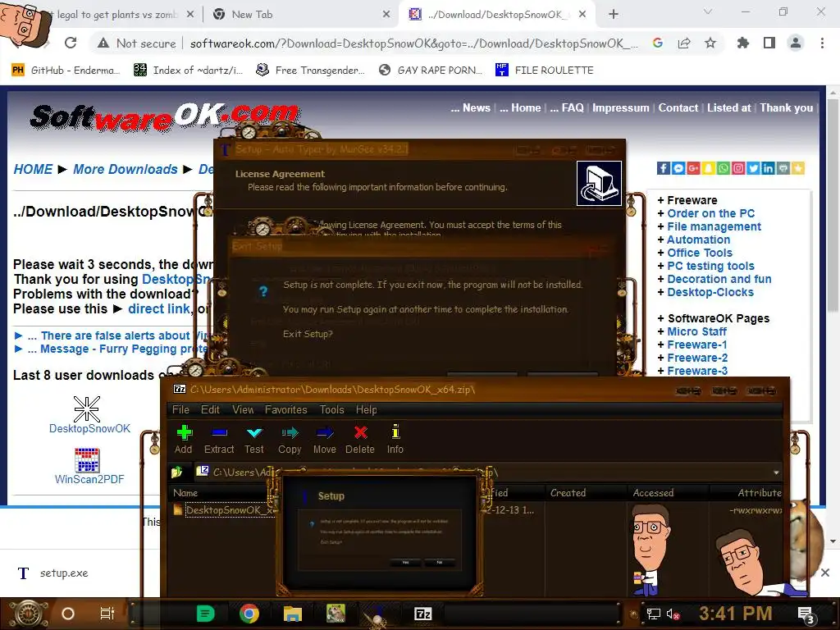Open Info for the selected archive item
This screenshot has width=840, height=630.
tap(395, 440)
